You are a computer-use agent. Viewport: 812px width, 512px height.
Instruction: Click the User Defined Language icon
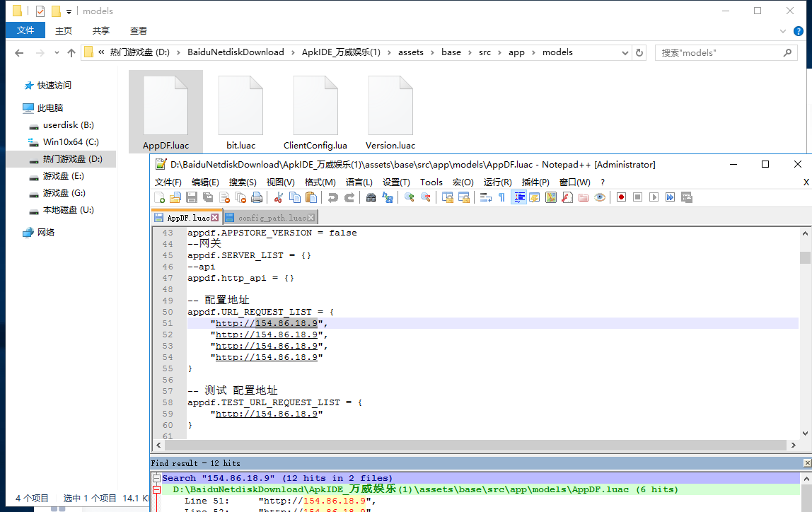(535, 197)
